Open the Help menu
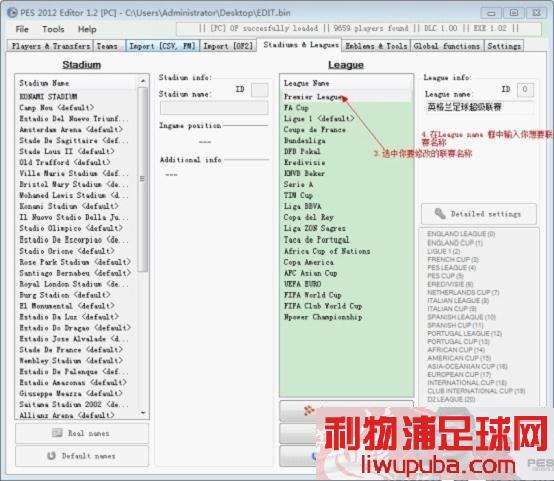 pos(87,29)
